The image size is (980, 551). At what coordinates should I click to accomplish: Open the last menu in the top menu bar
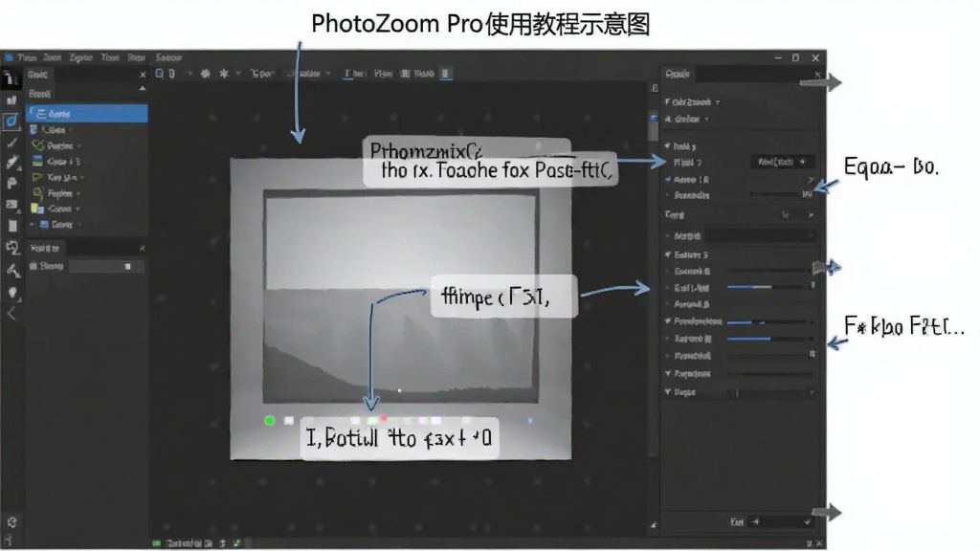point(168,57)
